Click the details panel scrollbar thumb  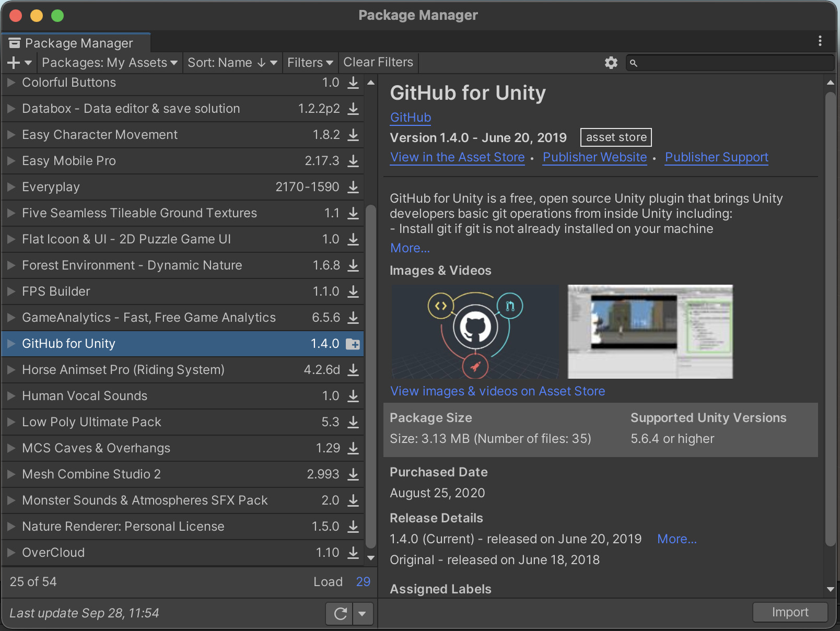point(830,319)
